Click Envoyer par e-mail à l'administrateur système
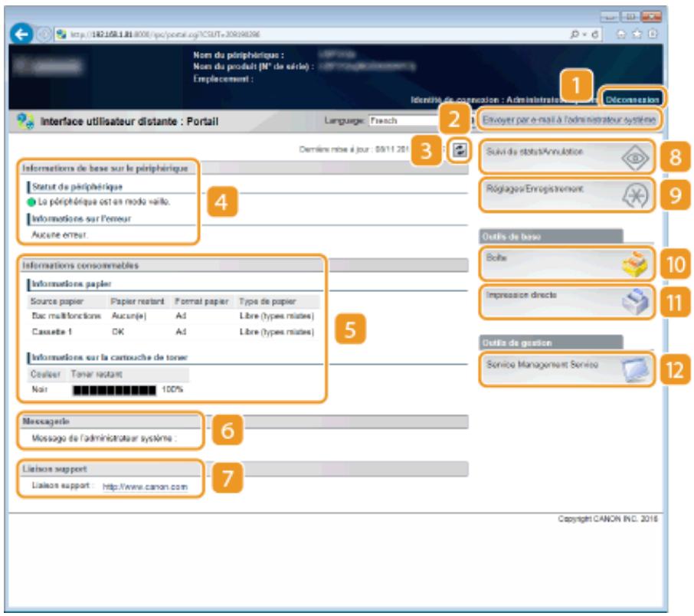 pos(568,120)
